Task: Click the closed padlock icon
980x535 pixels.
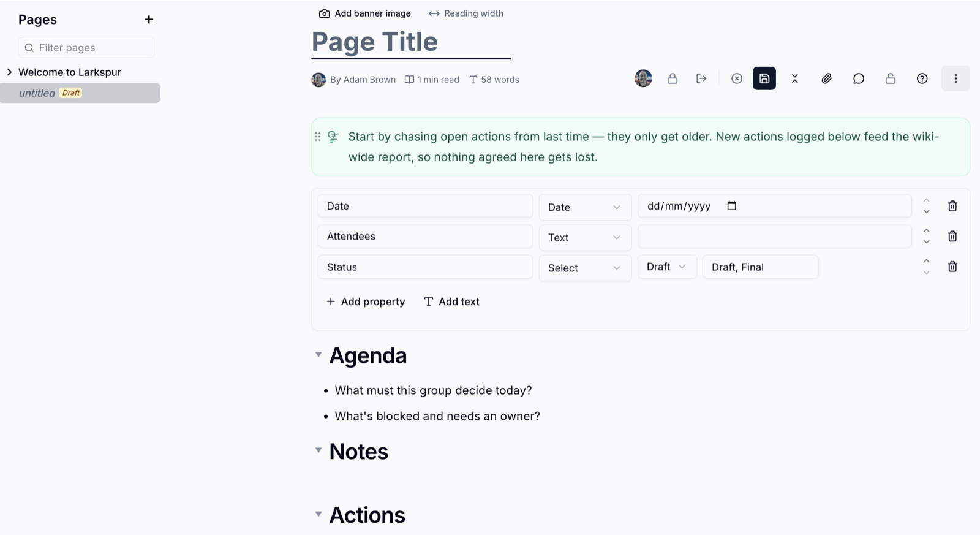Action: click(673, 78)
